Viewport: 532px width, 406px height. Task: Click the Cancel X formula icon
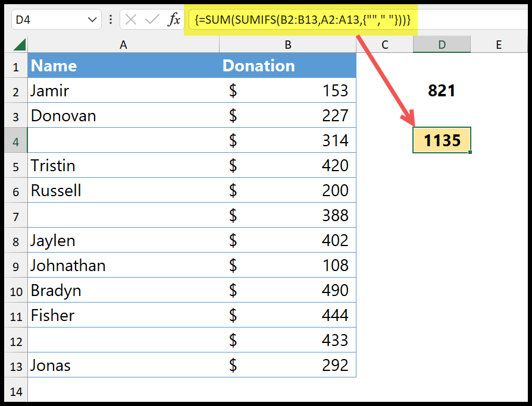click(x=131, y=20)
